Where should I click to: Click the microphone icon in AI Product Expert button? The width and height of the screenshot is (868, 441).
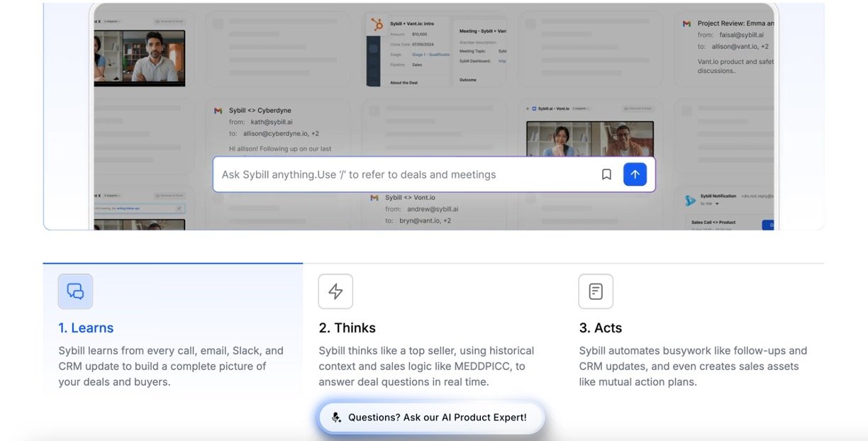pos(336,418)
